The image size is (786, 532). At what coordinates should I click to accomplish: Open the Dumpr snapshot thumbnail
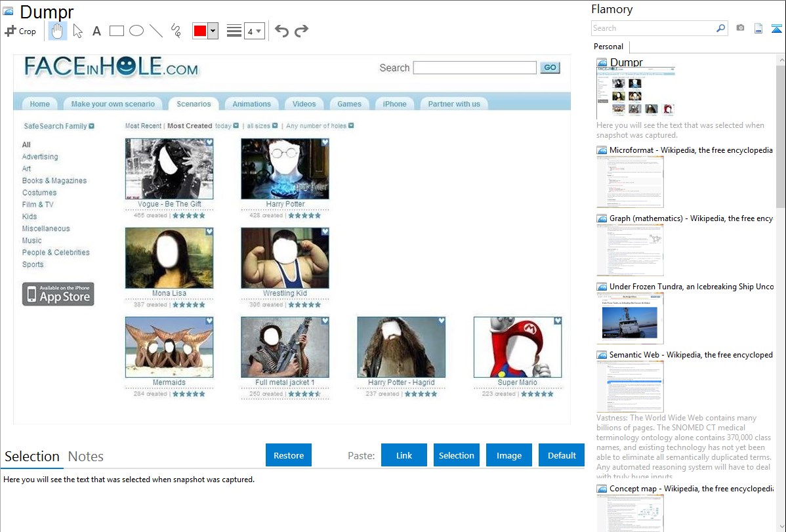(x=636, y=92)
